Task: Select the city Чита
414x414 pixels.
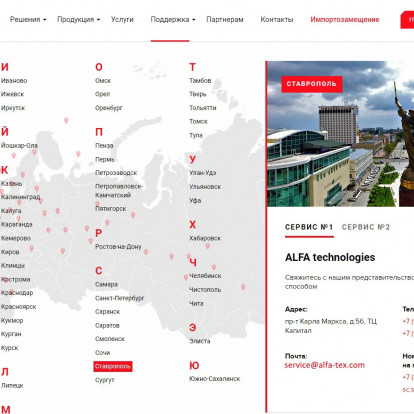Action: [196, 303]
